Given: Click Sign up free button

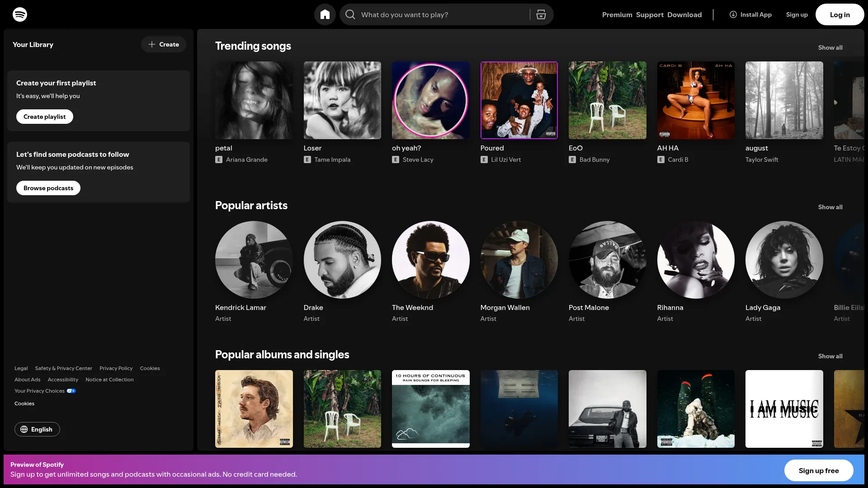Looking at the screenshot, I should tap(819, 470).
